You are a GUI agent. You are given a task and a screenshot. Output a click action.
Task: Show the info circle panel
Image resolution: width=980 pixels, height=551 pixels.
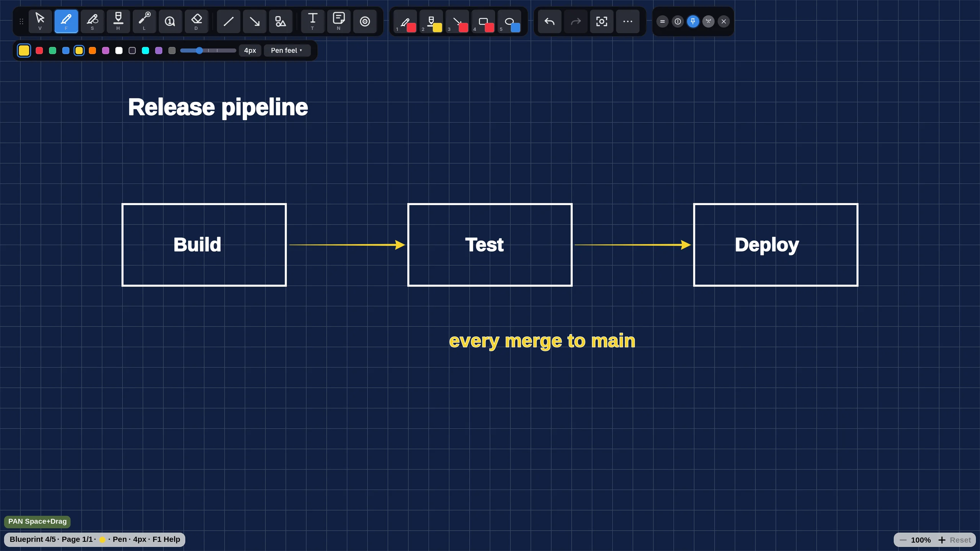tap(678, 21)
